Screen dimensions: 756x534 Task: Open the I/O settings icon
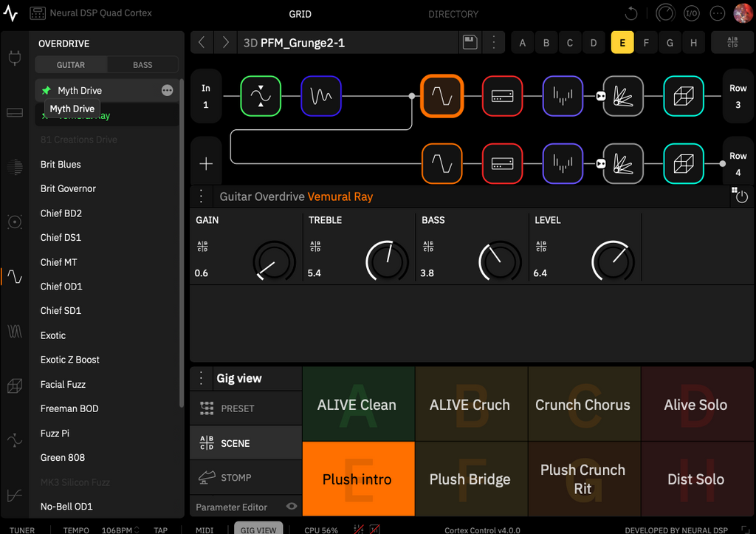click(x=691, y=13)
